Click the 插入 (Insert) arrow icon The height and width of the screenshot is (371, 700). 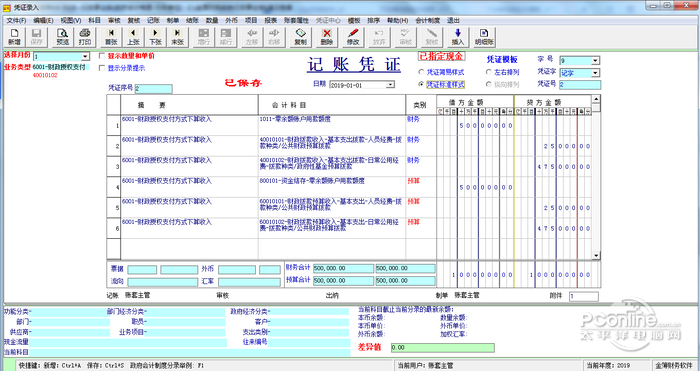[458, 37]
